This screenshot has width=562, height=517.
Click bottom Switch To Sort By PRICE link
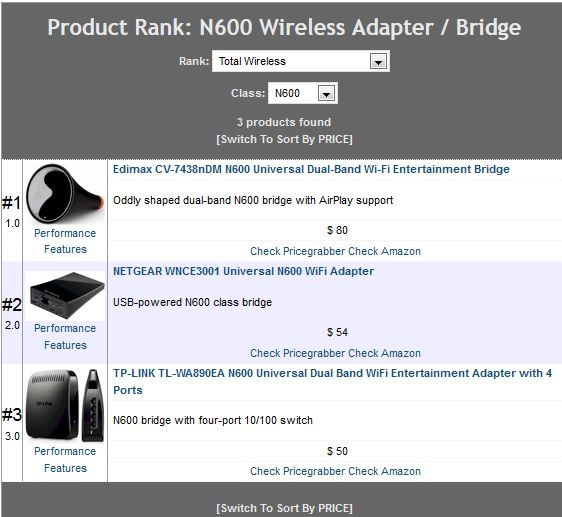285,508
